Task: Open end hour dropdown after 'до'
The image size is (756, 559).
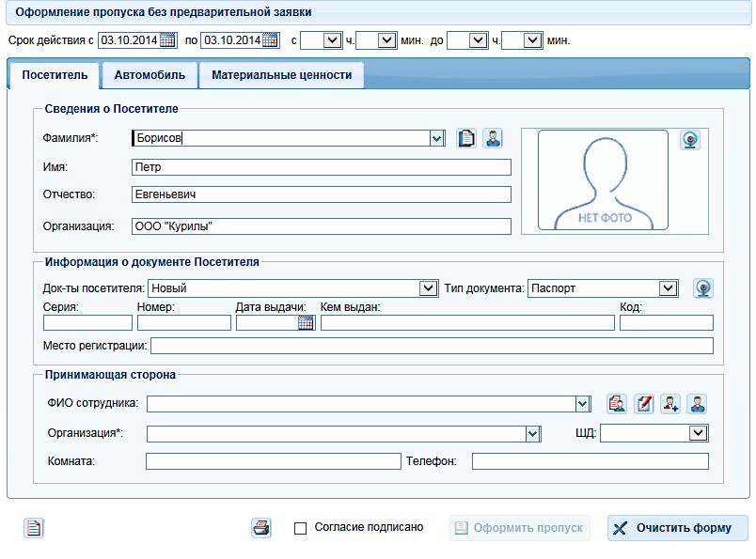Action: pyautogui.click(x=478, y=40)
